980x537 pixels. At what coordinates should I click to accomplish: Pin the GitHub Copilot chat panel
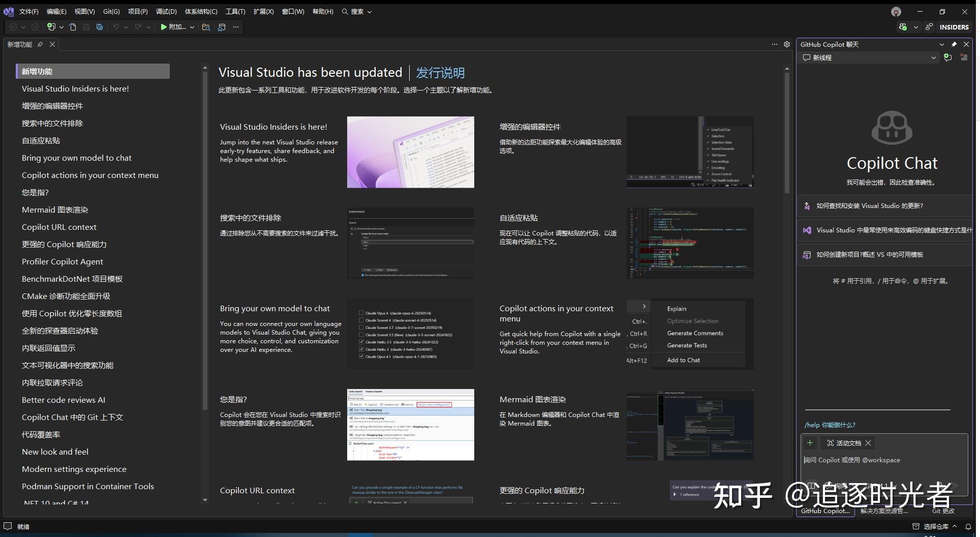[954, 45]
